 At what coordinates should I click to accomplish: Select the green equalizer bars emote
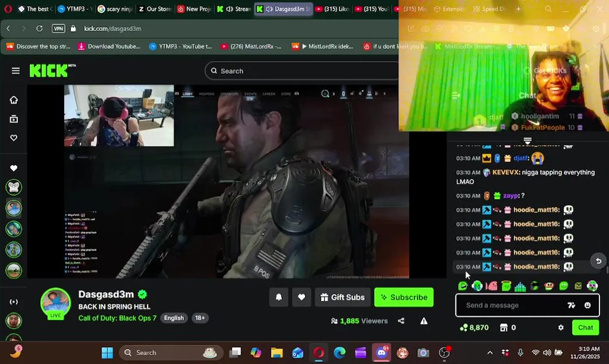tap(520, 286)
